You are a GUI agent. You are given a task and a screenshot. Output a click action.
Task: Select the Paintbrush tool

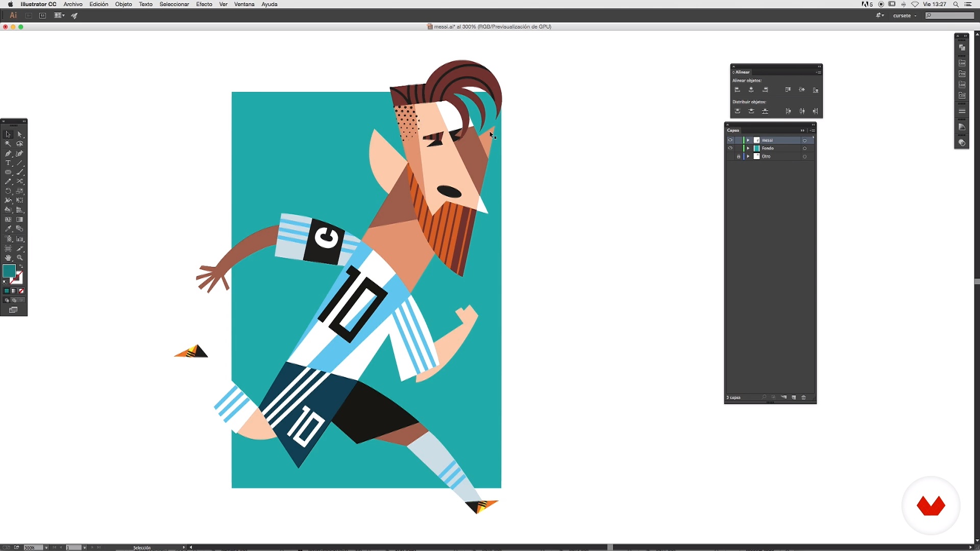[20, 172]
